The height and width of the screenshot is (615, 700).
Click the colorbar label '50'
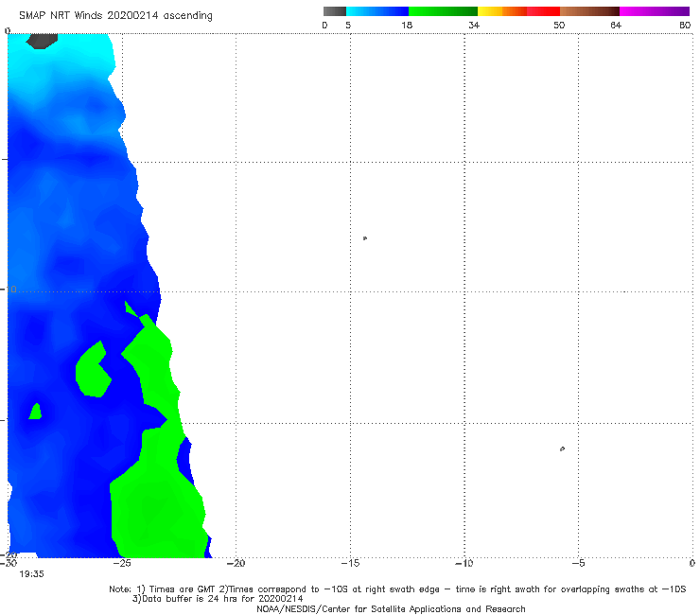point(559,26)
